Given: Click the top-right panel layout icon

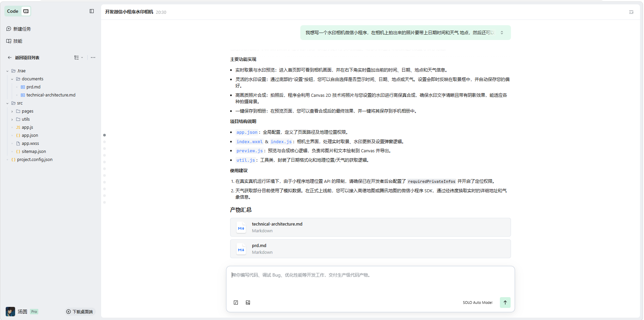Looking at the screenshot, I should point(631,12).
